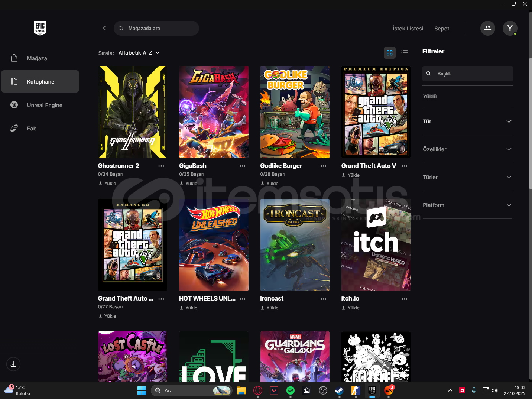This screenshot has height=399, width=532.
Task: Click the Epic Games logo in the sidebar
Action: [x=40, y=28]
